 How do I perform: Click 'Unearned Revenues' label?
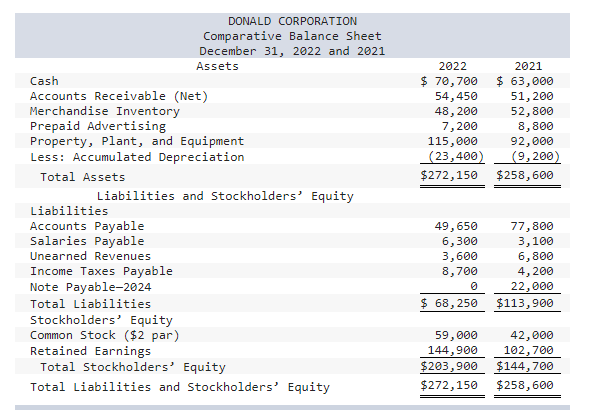coord(91,256)
